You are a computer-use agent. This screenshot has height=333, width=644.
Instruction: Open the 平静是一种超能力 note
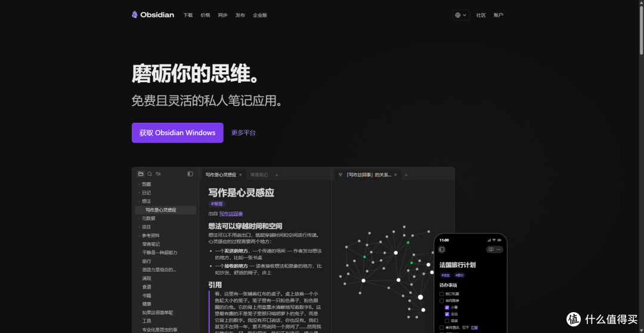[x=160, y=253]
